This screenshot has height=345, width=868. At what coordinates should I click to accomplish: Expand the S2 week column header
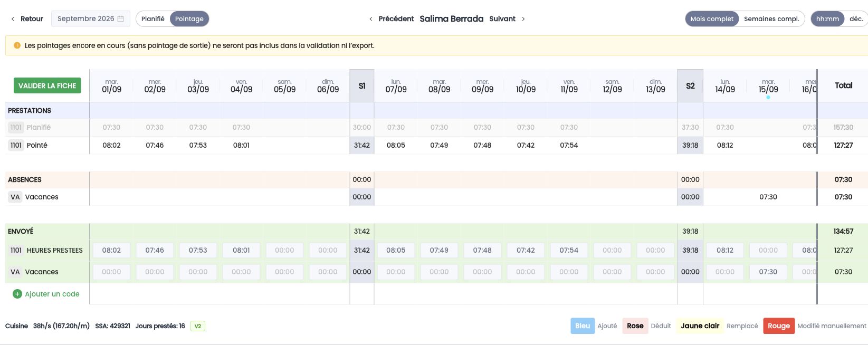(690, 85)
